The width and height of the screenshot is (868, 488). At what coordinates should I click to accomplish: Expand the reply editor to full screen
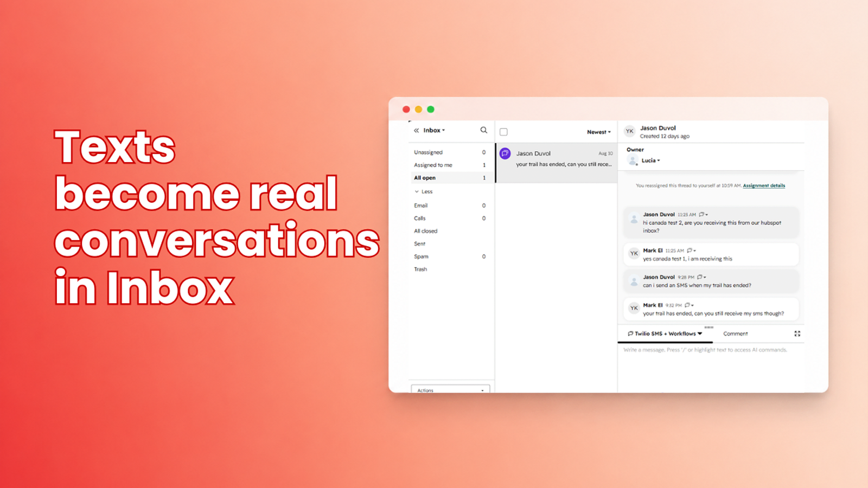(x=797, y=333)
